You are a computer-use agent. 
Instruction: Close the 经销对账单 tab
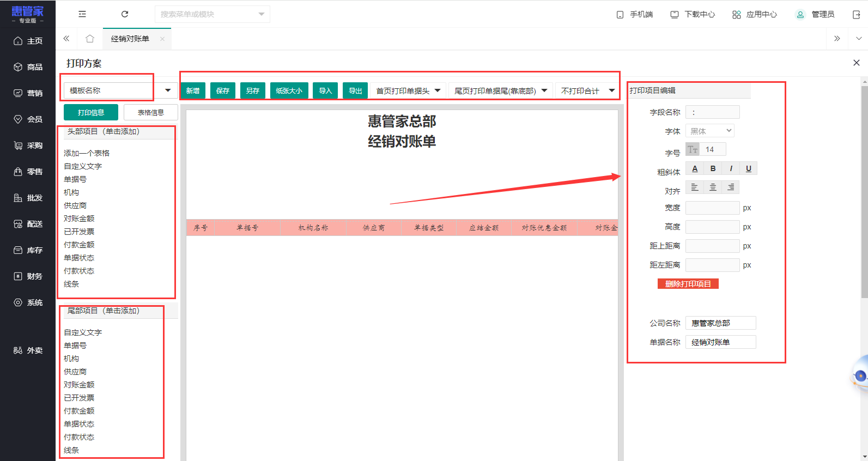pyautogui.click(x=162, y=39)
